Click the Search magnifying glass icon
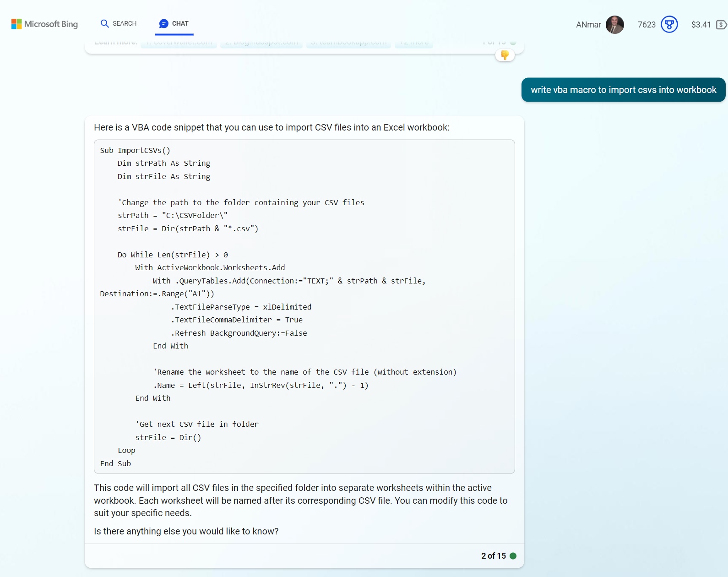Viewport: 728px width, 577px height. pos(105,23)
